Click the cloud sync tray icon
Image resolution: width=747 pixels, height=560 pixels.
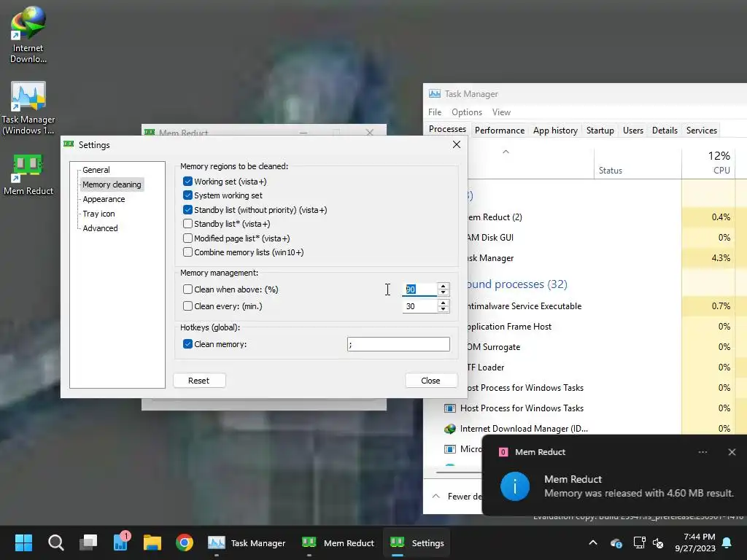tap(616, 542)
